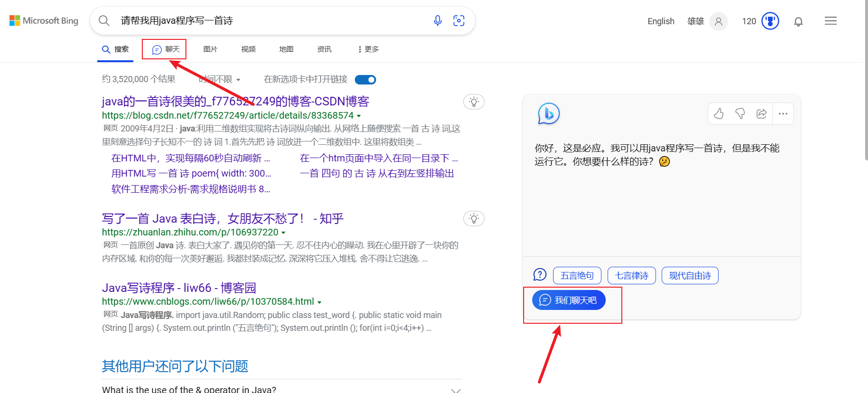Start voice search with the microphone icon
868x393 pixels.
coord(438,20)
